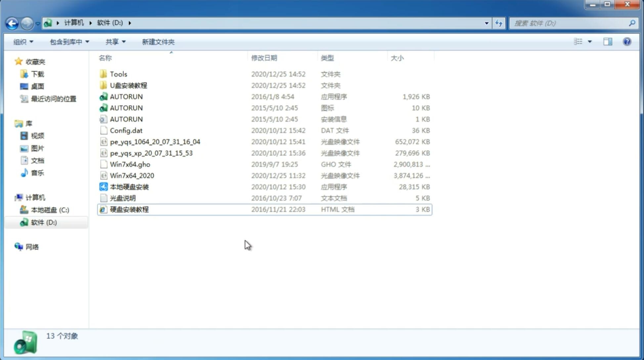Viewport: 644px width, 360px height.
Task: Open Win7x64.gho Ghost file
Action: point(130,164)
